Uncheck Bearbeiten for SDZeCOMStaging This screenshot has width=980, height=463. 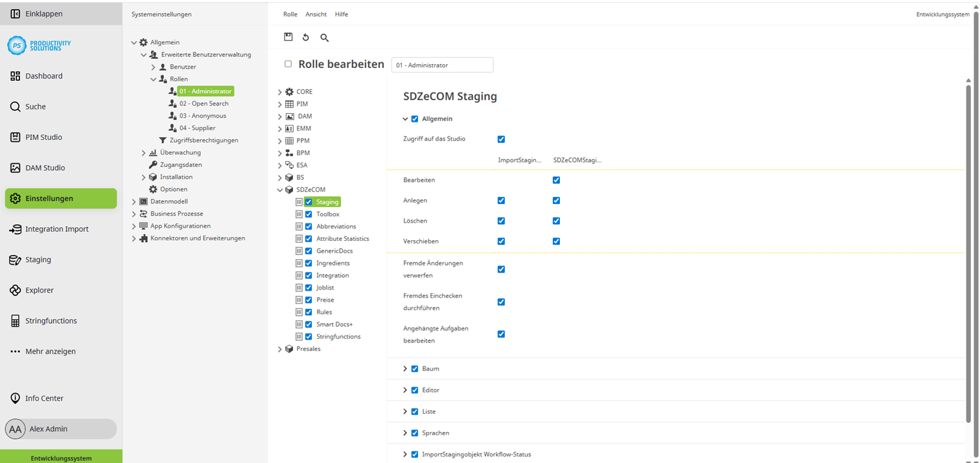click(556, 180)
